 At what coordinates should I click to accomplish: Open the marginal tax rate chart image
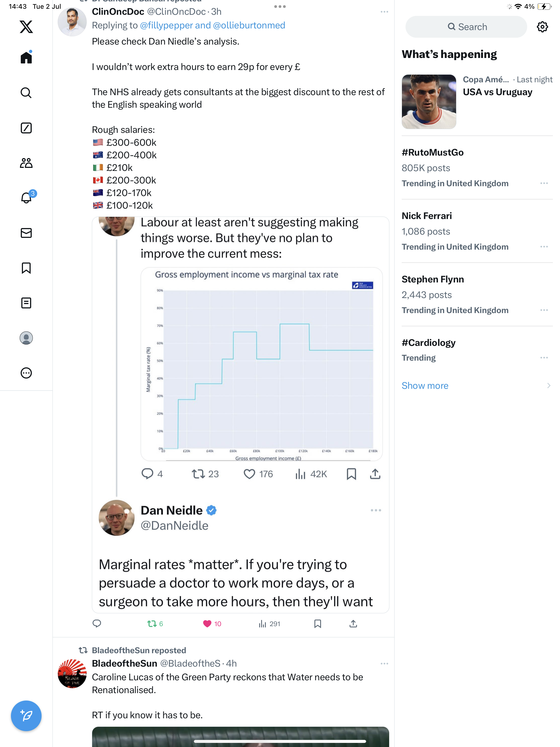click(x=261, y=364)
